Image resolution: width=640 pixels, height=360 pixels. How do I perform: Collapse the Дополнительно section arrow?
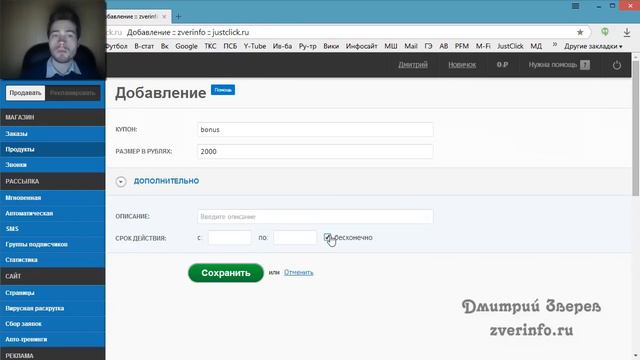[x=121, y=182]
